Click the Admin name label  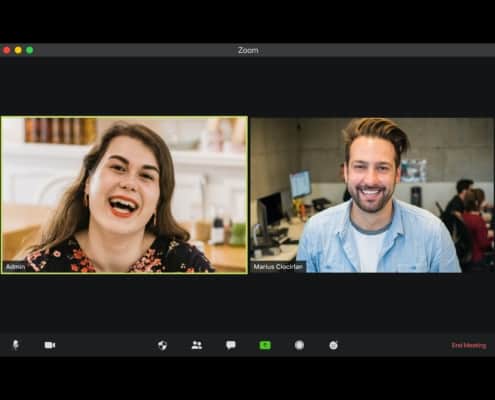pos(16,267)
